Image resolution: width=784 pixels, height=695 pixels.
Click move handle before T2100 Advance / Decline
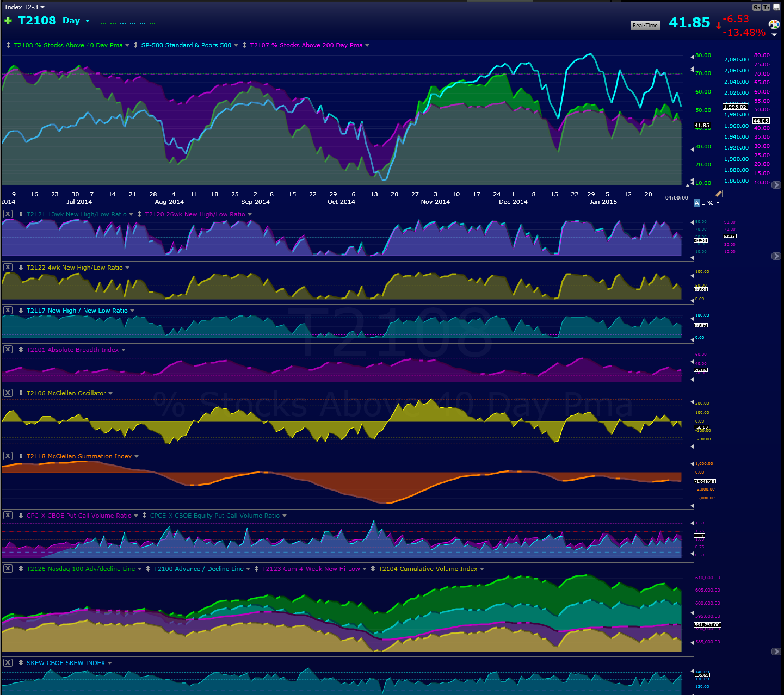point(148,569)
